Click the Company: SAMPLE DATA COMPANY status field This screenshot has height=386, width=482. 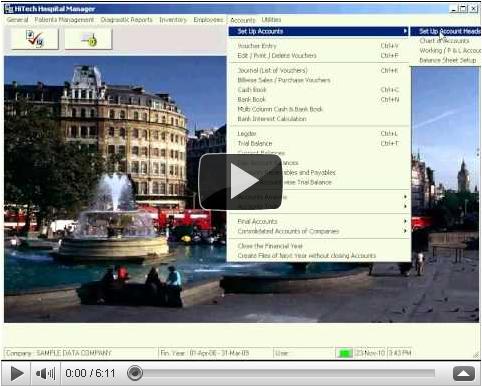click(x=81, y=353)
